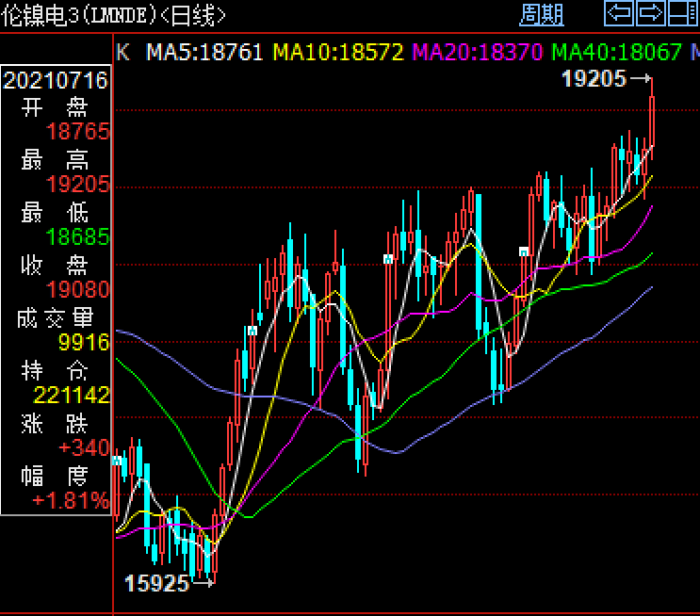Click the volume value 9916
700x616 pixels.
[84, 342]
